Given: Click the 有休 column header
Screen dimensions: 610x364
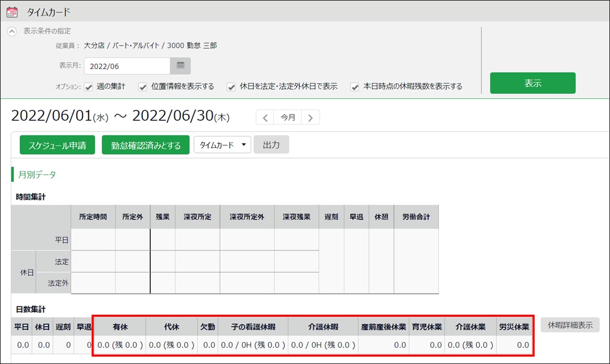Looking at the screenshot, I should click(120, 327).
